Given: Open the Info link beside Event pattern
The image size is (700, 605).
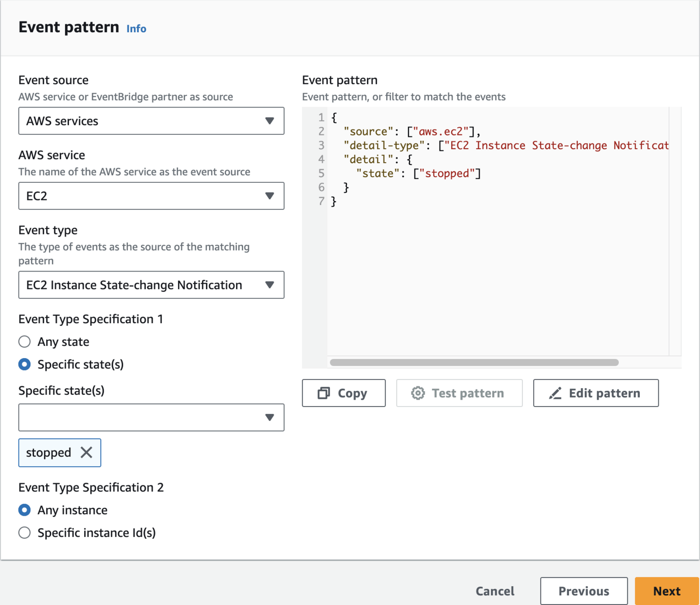Looking at the screenshot, I should [x=136, y=29].
